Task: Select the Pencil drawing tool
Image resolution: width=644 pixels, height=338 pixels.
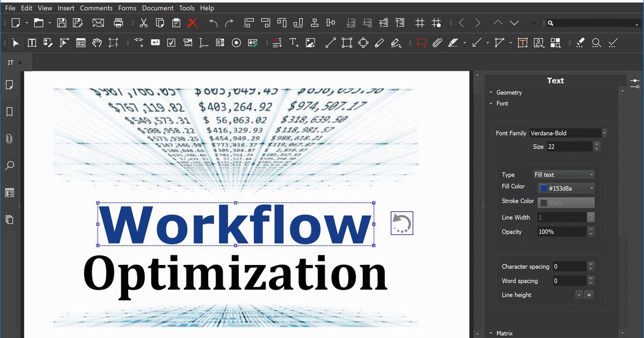Action: (x=379, y=43)
